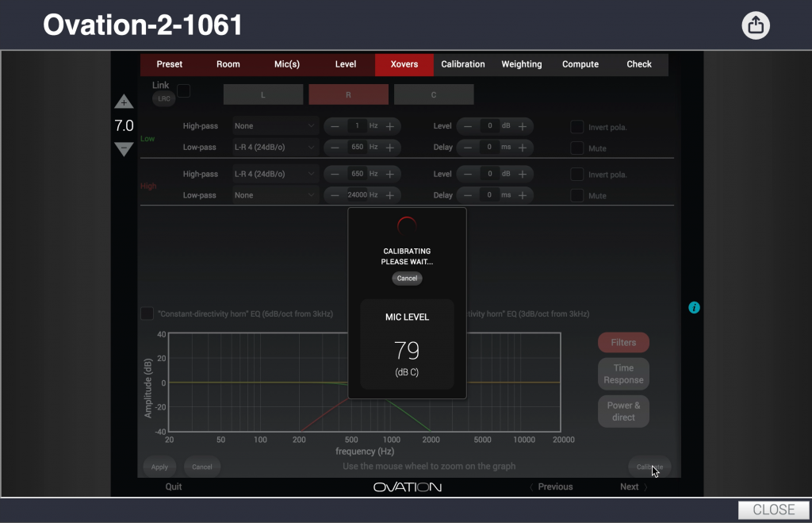This screenshot has width=812, height=523.
Task: Increase High band Delay ms
Action: (523, 195)
